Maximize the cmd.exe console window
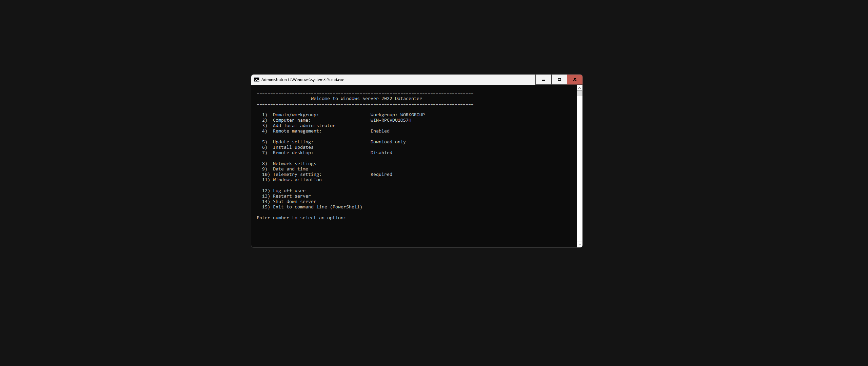868x366 pixels. pyautogui.click(x=559, y=80)
